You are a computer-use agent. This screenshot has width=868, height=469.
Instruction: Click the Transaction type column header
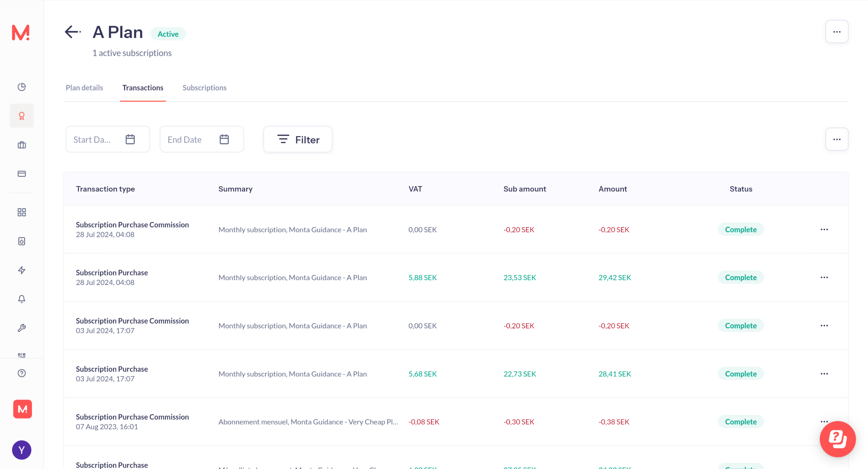[x=105, y=189]
